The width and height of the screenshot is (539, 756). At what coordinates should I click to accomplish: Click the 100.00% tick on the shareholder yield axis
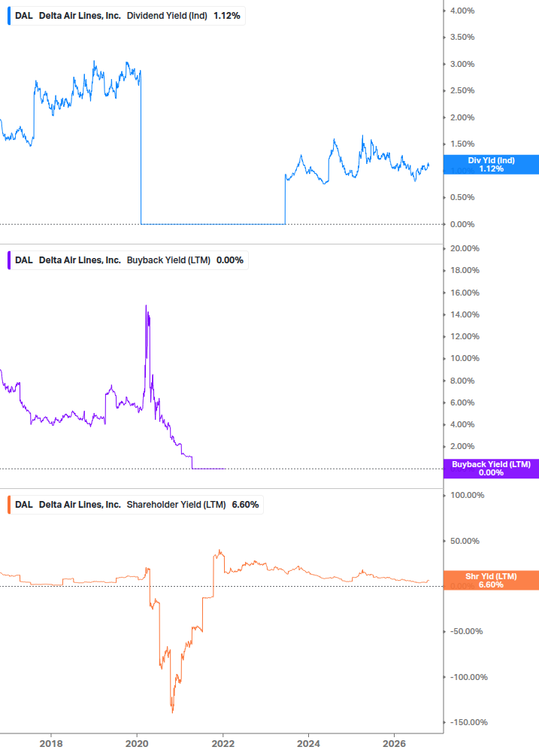point(467,495)
